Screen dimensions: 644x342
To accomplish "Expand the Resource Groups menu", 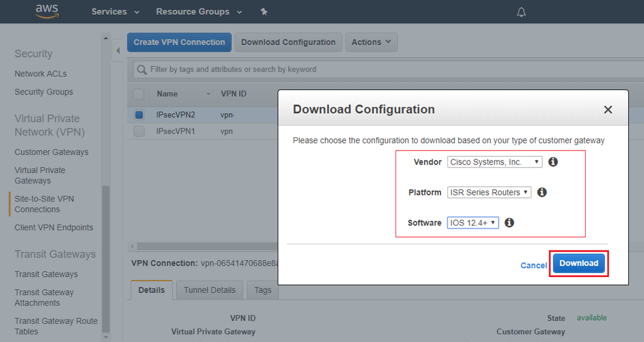I will click(199, 12).
